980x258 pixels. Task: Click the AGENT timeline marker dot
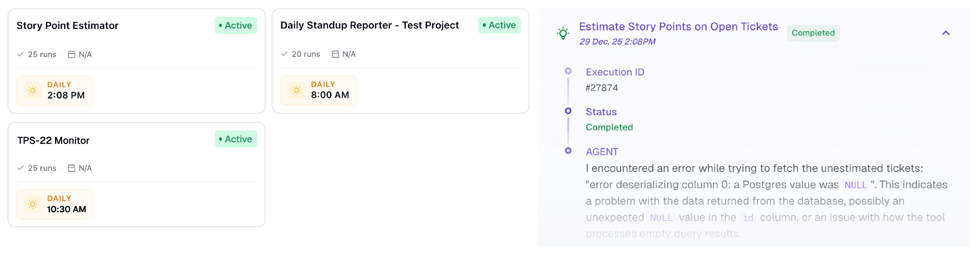click(x=568, y=151)
